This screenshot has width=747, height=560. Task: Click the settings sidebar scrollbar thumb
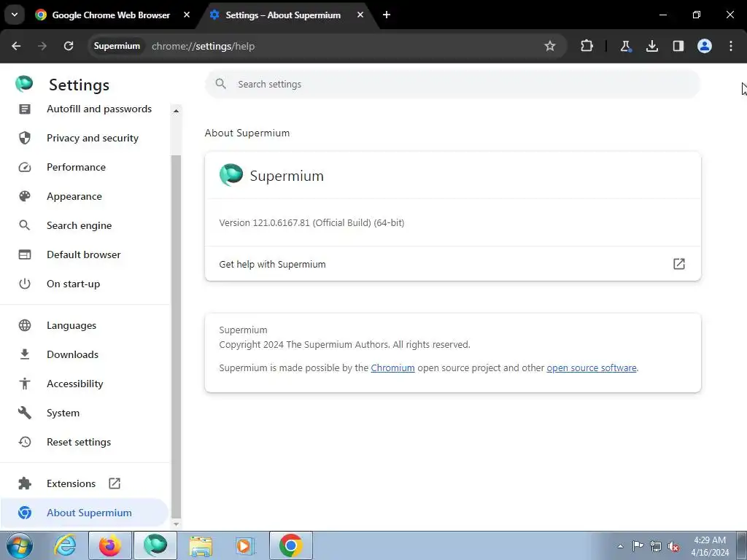tap(177, 336)
